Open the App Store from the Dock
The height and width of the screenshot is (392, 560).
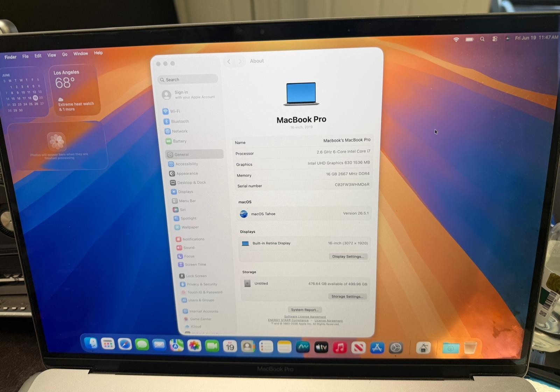(x=377, y=348)
